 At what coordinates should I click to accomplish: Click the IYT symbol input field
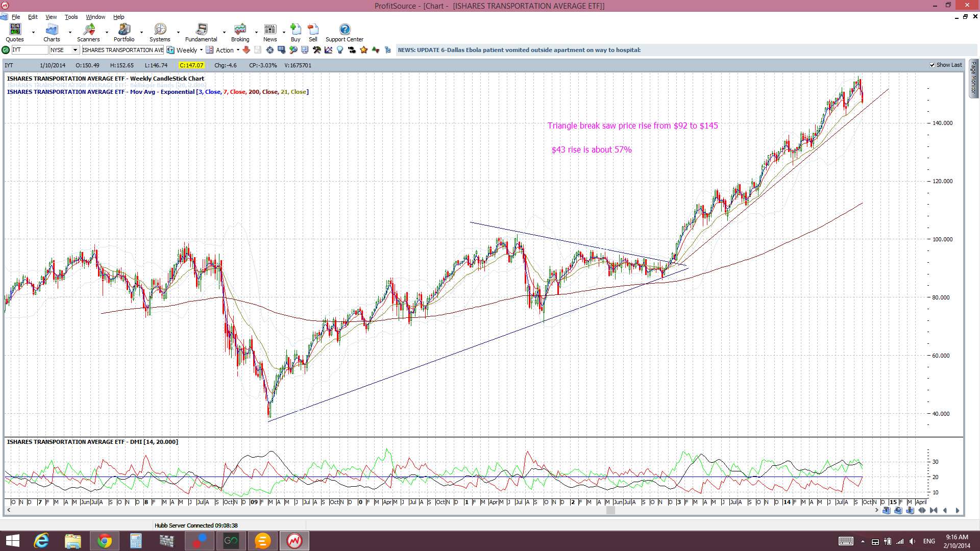point(29,50)
